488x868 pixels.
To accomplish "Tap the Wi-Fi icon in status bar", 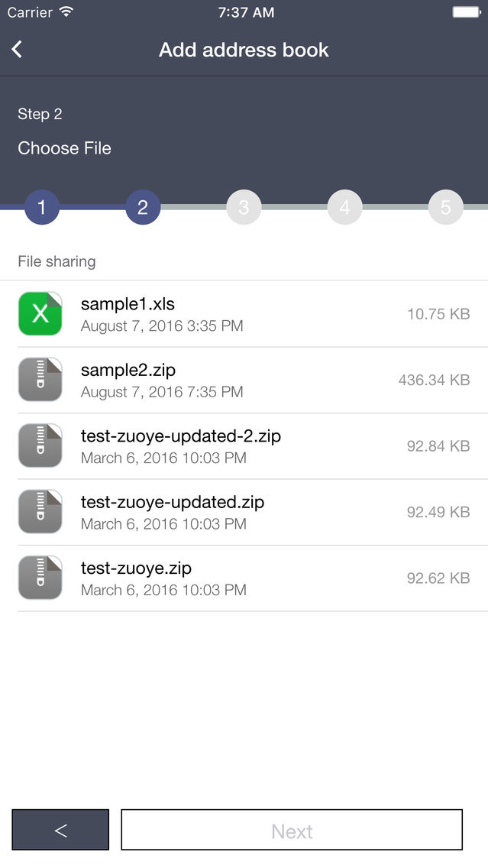I will (x=66, y=11).
